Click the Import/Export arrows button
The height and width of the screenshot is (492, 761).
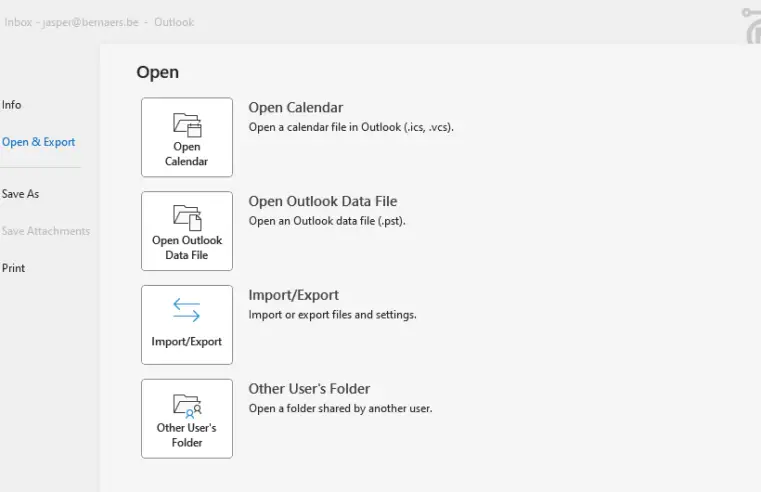click(x=187, y=325)
